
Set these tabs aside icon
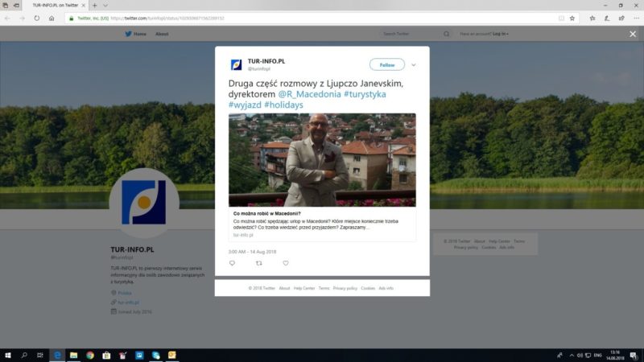click(16, 6)
